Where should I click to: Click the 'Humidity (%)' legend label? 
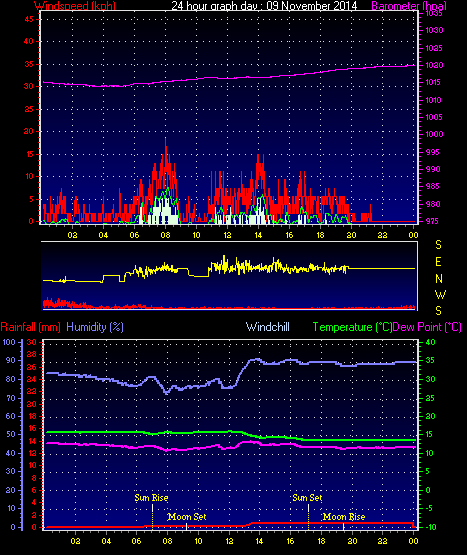(95, 327)
